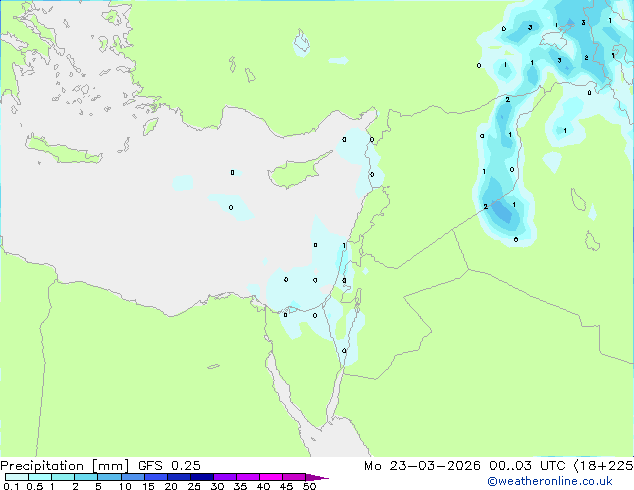Click the "GFS 0.25" model label
634x490 pixels.
click(x=169, y=466)
